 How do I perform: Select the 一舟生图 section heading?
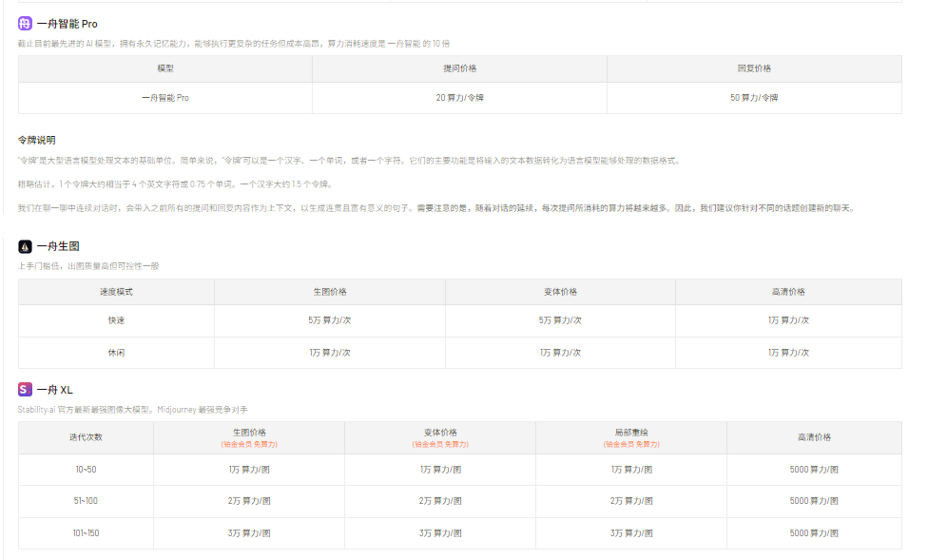tap(58, 246)
